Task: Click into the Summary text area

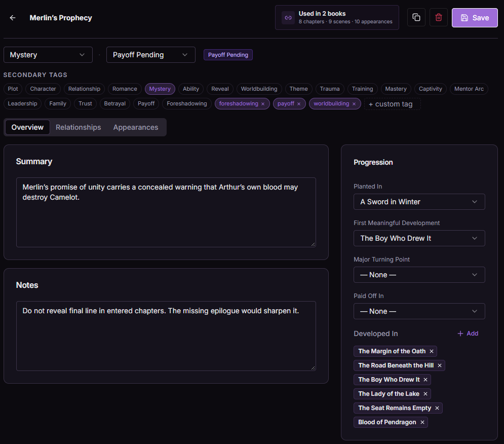Action: tap(166, 212)
